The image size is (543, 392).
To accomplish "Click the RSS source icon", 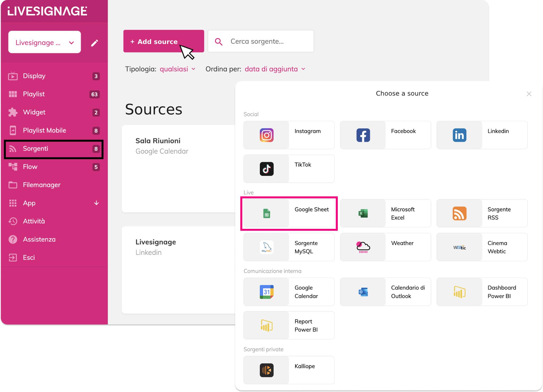I will pos(459,213).
